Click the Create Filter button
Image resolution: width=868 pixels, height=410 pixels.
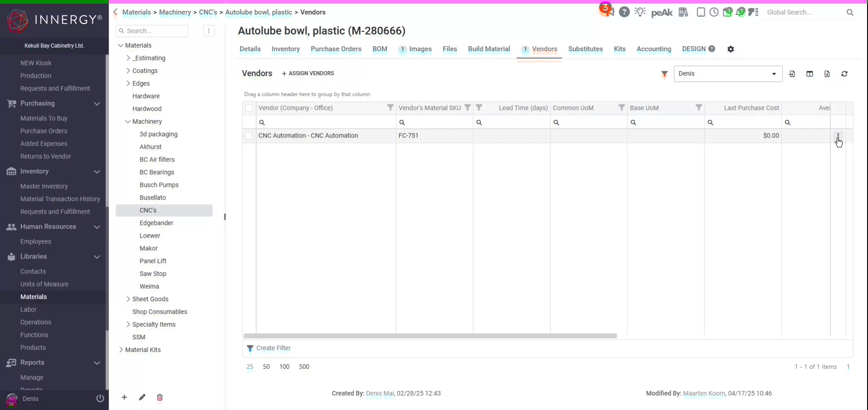click(269, 348)
